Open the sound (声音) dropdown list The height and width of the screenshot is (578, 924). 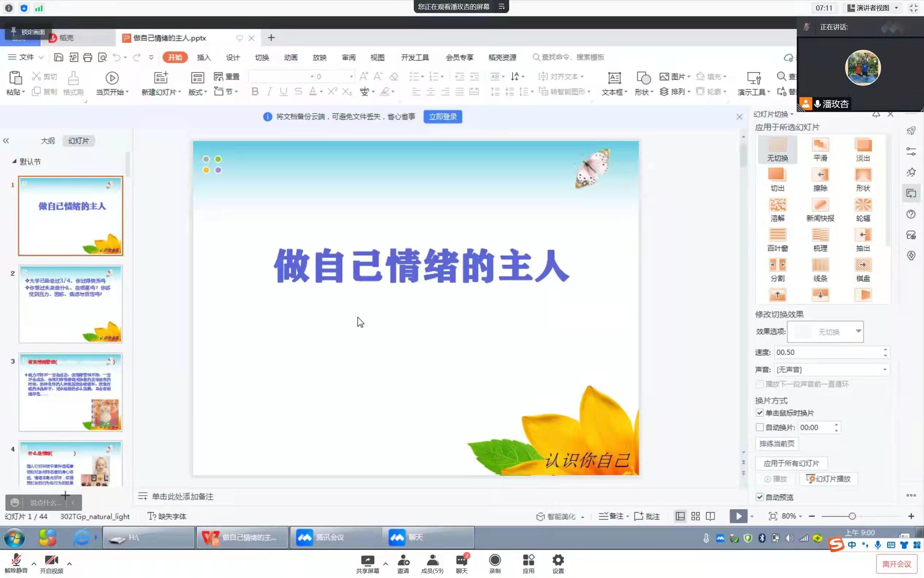pyautogui.click(x=884, y=370)
